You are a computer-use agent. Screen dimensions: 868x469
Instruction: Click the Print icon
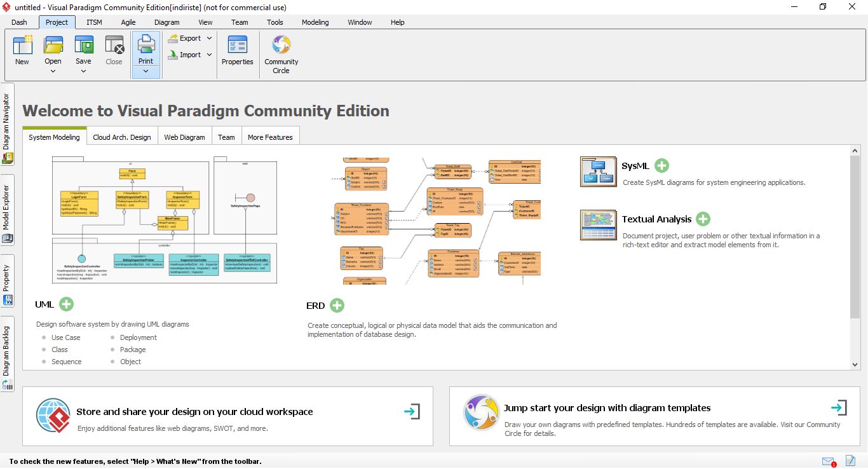click(x=146, y=44)
